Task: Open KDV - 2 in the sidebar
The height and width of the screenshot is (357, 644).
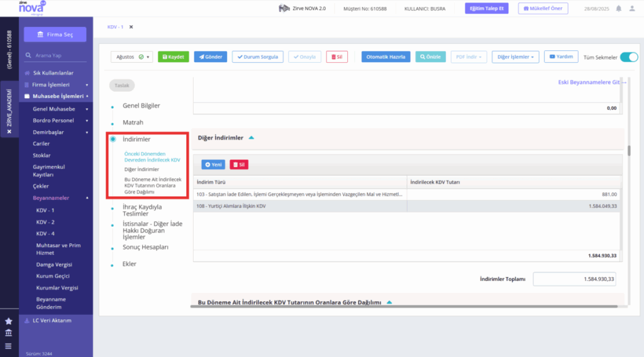Action: [45, 222]
